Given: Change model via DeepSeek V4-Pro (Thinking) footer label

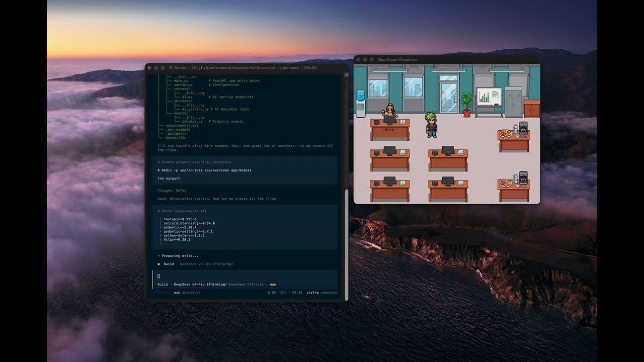Looking at the screenshot, I should 200,284.
